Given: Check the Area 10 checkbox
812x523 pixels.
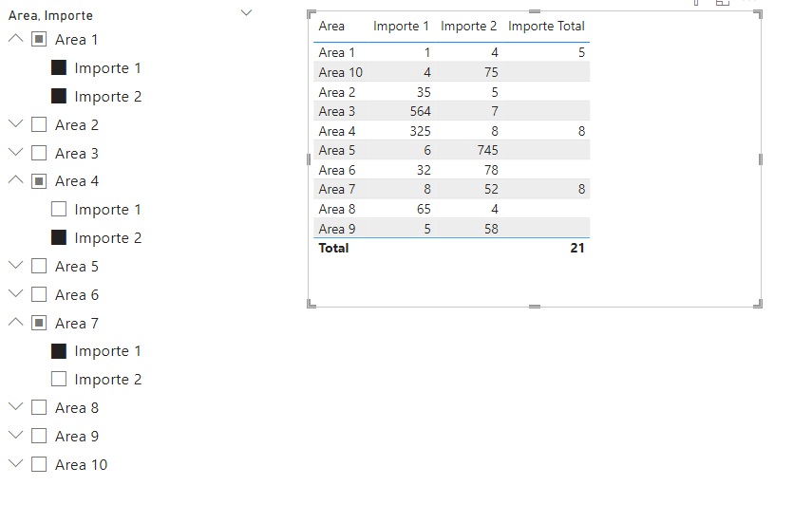Looking at the screenshot, I should pos(39,464).
